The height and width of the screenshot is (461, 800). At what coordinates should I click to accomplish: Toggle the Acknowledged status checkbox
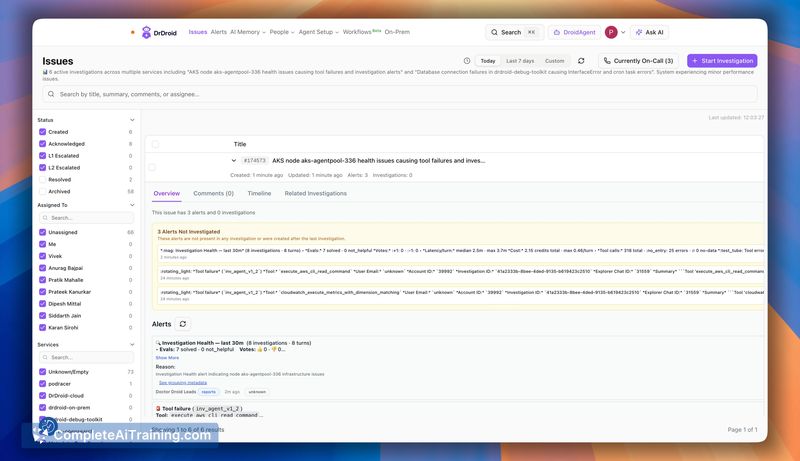point(42,144)
